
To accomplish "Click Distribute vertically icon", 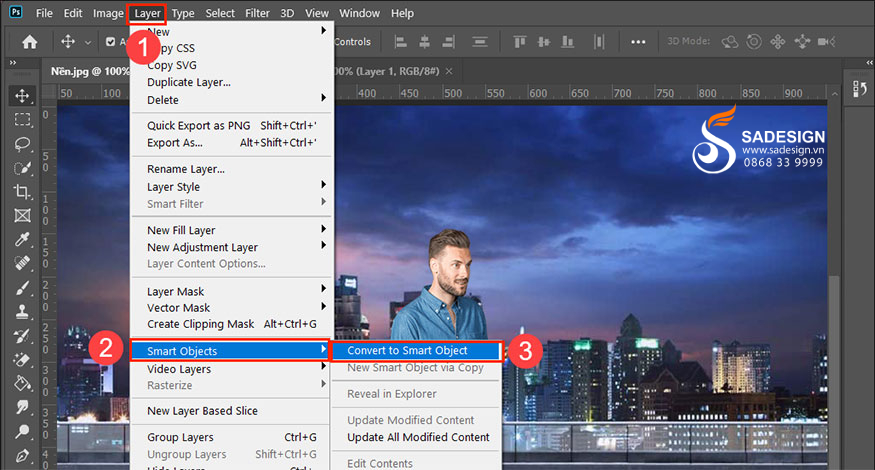I will point(479,42).
